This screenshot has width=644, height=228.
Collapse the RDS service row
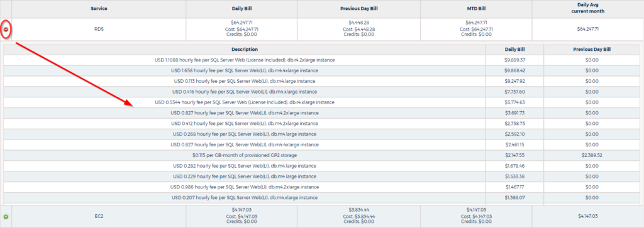[6, 30]
